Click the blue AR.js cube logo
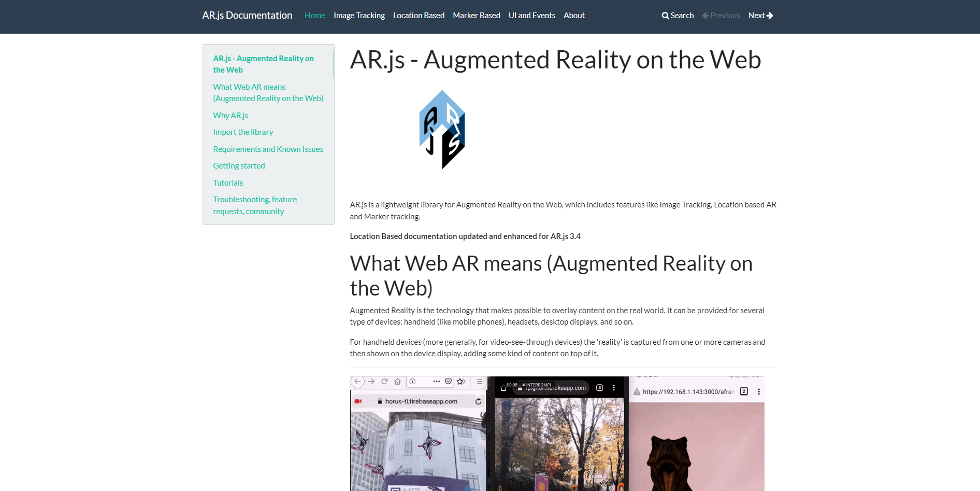 442,130
